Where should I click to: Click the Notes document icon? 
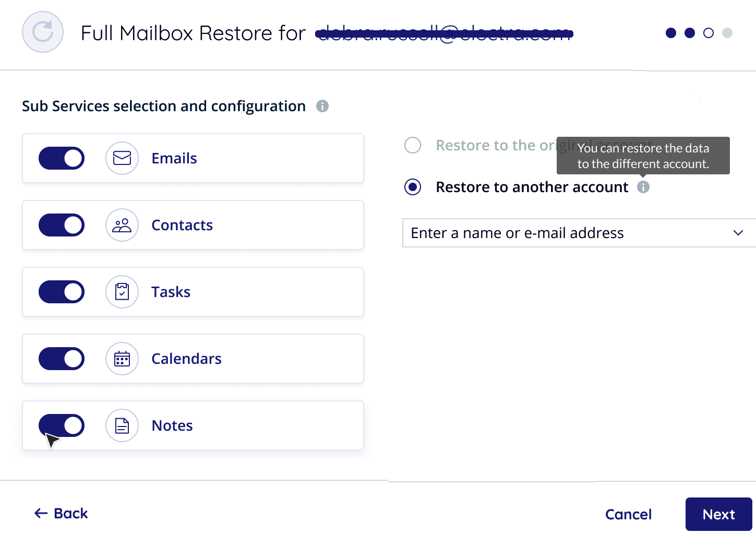(122, 425)
